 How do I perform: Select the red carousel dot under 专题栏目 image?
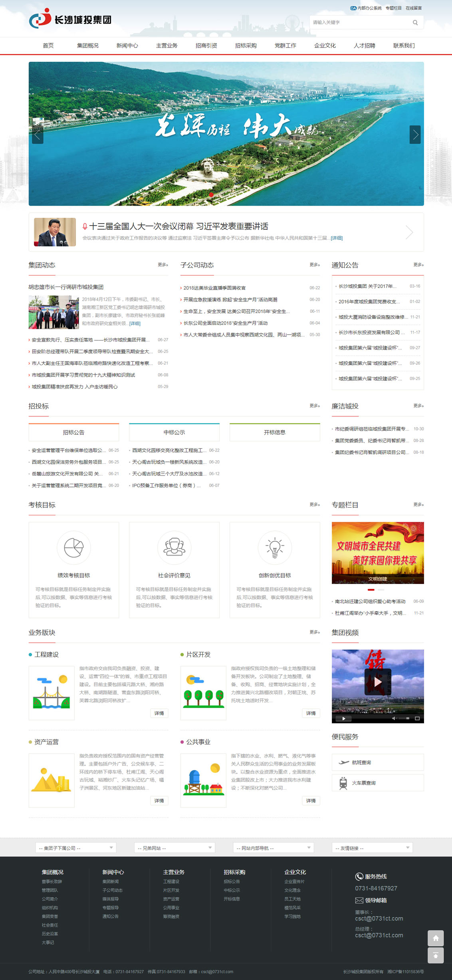[371, 590]
